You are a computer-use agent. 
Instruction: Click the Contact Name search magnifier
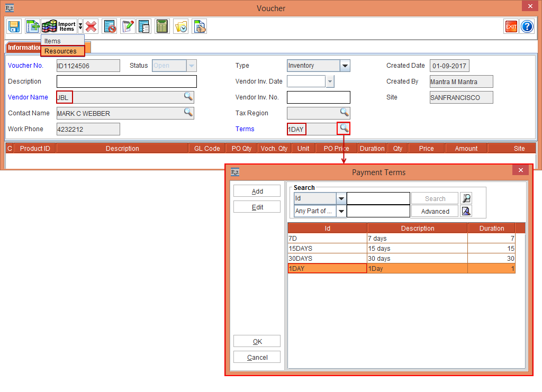click(x=188, y=113)
